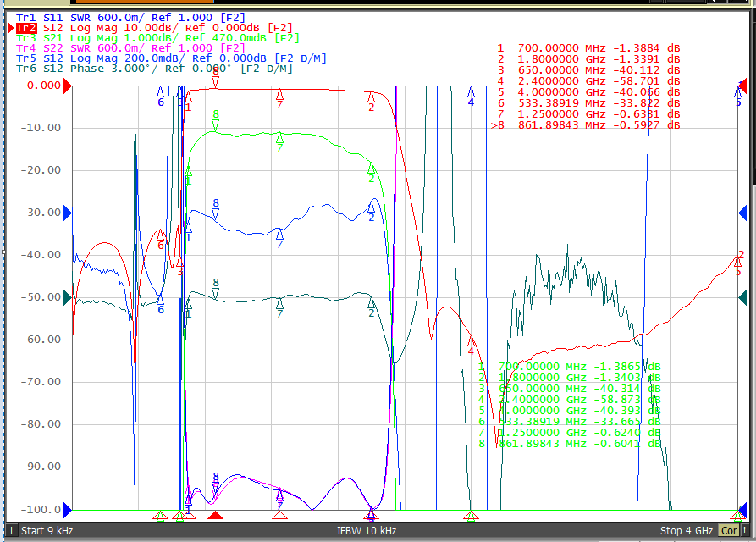Click the teal marker 8 on the phase trace
Screen dimensions: 756x542
(216, 288)
